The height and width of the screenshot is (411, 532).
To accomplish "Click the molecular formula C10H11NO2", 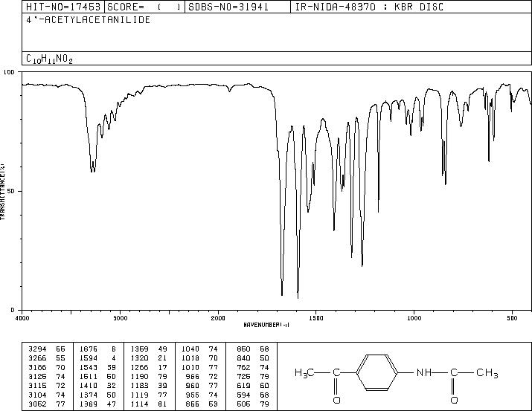I will 50,59.
